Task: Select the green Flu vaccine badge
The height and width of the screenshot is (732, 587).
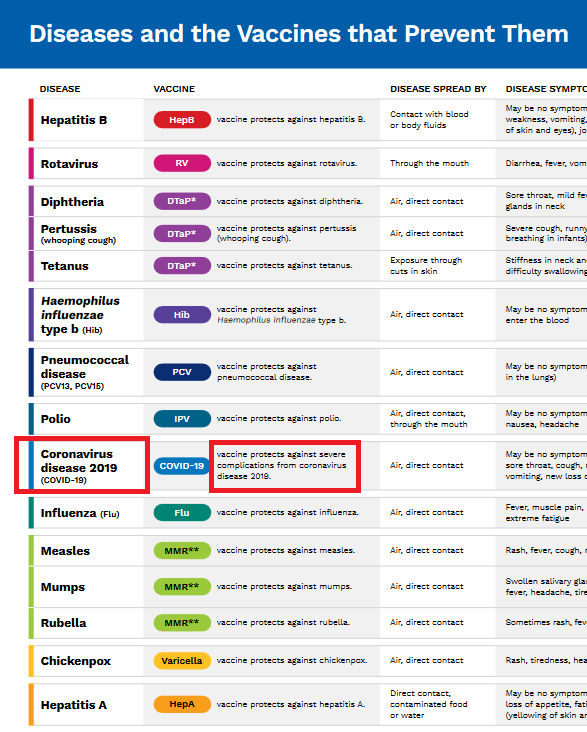Action: click(x=182, y=513)
